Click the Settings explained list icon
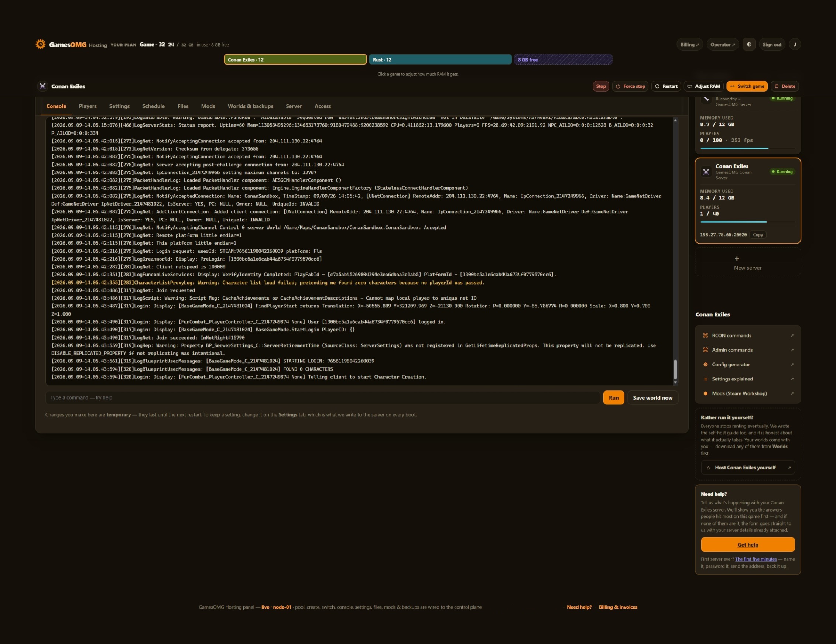The width and height of the screenshot is (836, 644). click(705, 379)
